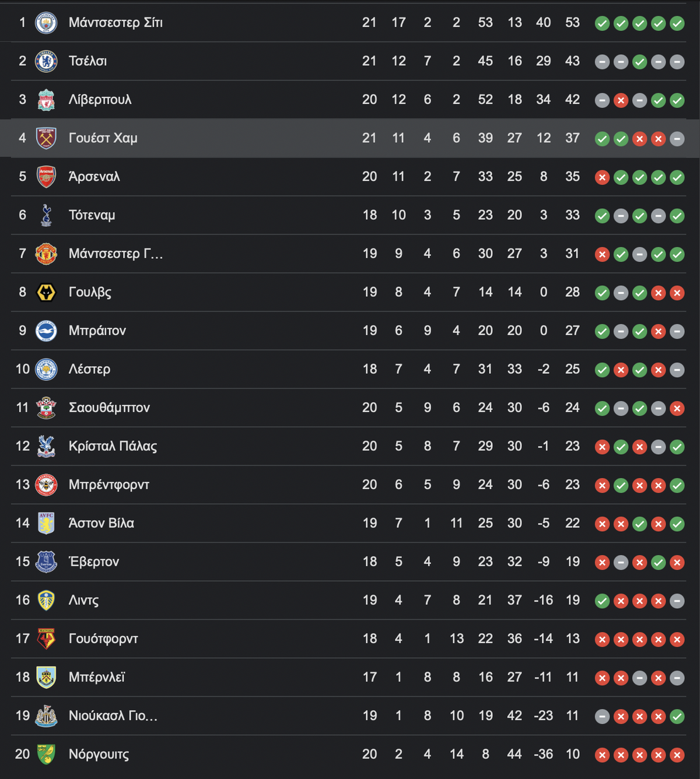This screenshot has width=700, height=779.
Task: Click Chelsea's green win form marker
Action: 639,62
